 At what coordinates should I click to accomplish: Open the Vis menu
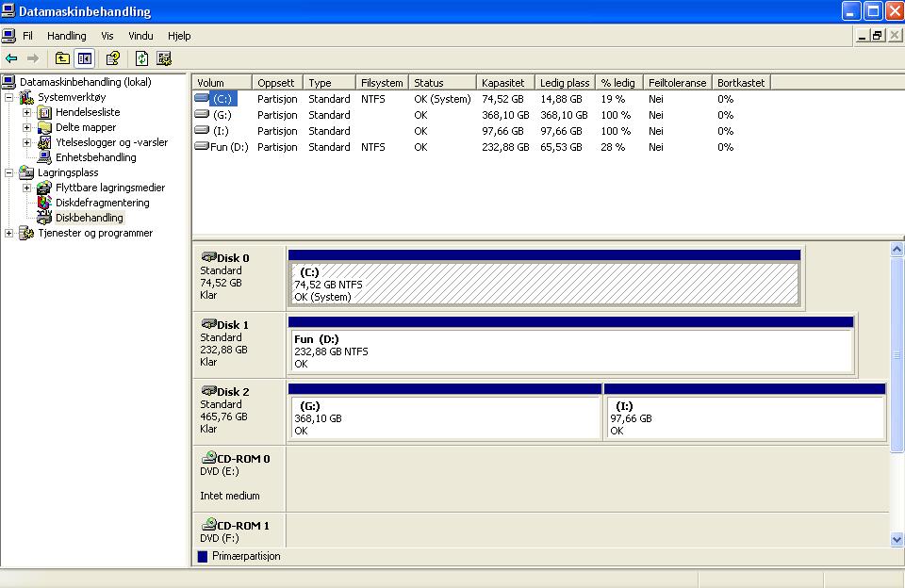pyautogui.click(x=107, y=36)
